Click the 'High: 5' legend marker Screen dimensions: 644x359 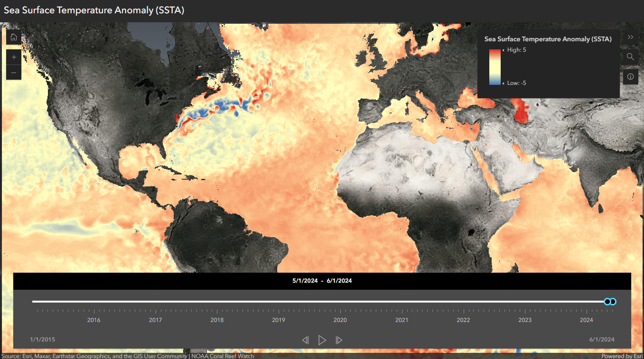click(516, 50)
